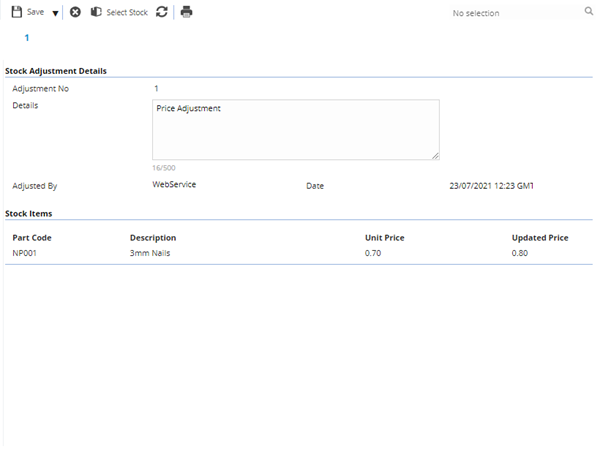Click the cancel X circle icon
This screenshot has height=449, width=600.
[x=75, y=12]
